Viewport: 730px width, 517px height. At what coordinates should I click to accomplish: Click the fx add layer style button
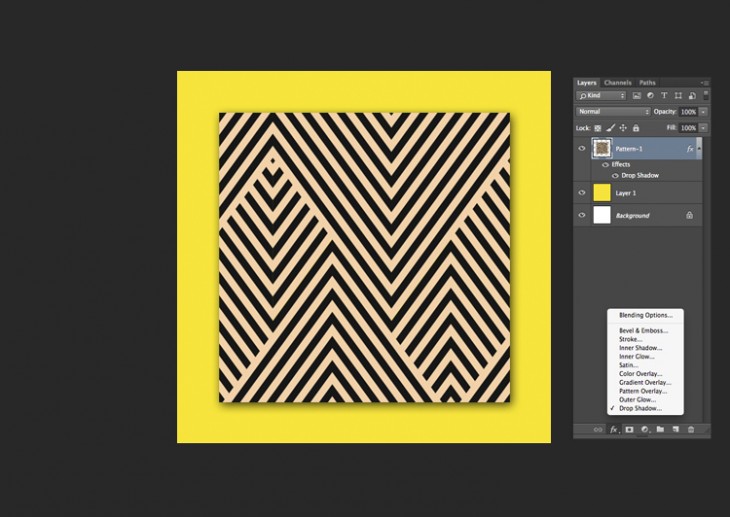pos(614,429)
